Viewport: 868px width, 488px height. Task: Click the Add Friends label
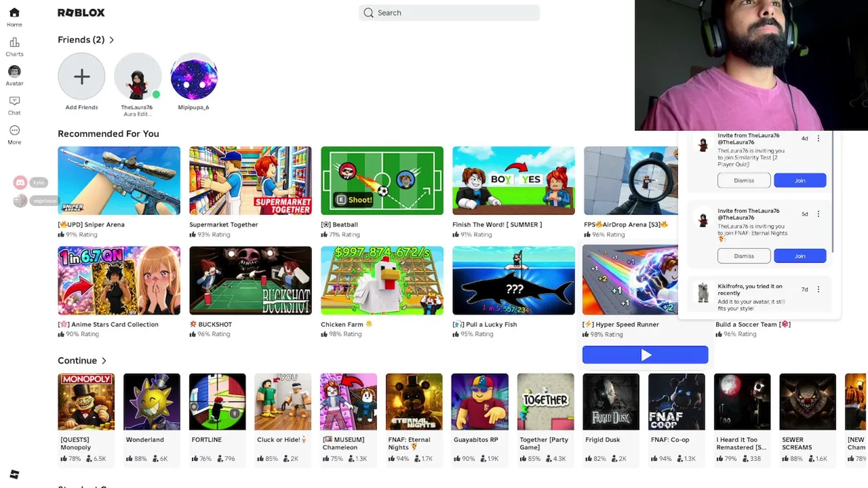point(81,107)
